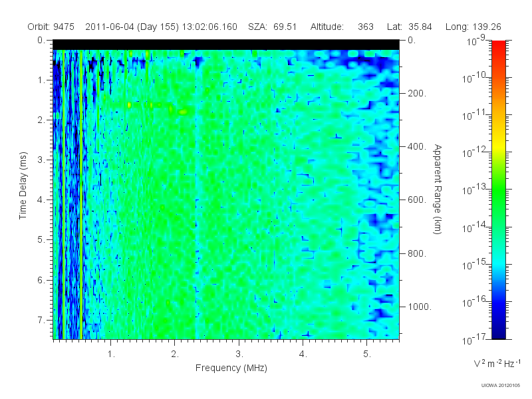Click the Orbit: 9475 header text

point(51,27)
